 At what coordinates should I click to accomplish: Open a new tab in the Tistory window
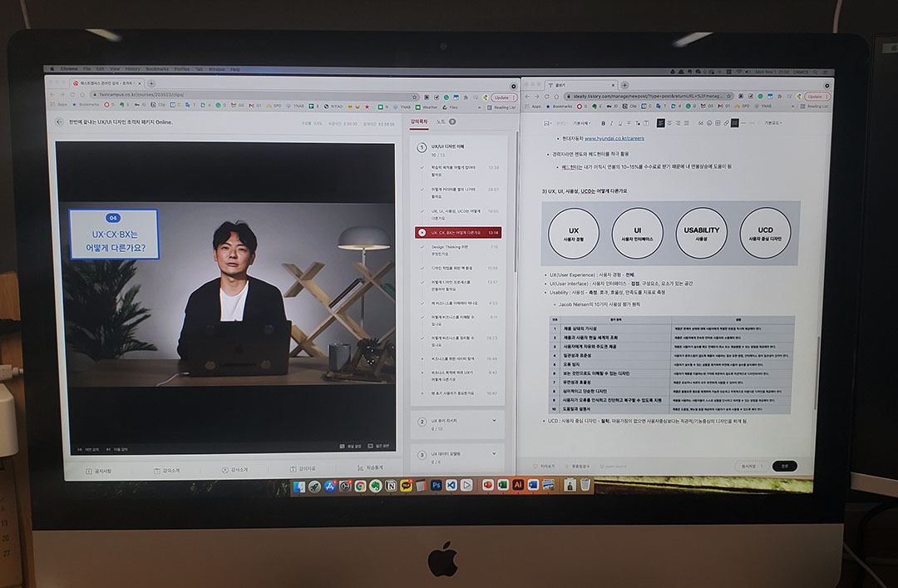click(624, 85)
